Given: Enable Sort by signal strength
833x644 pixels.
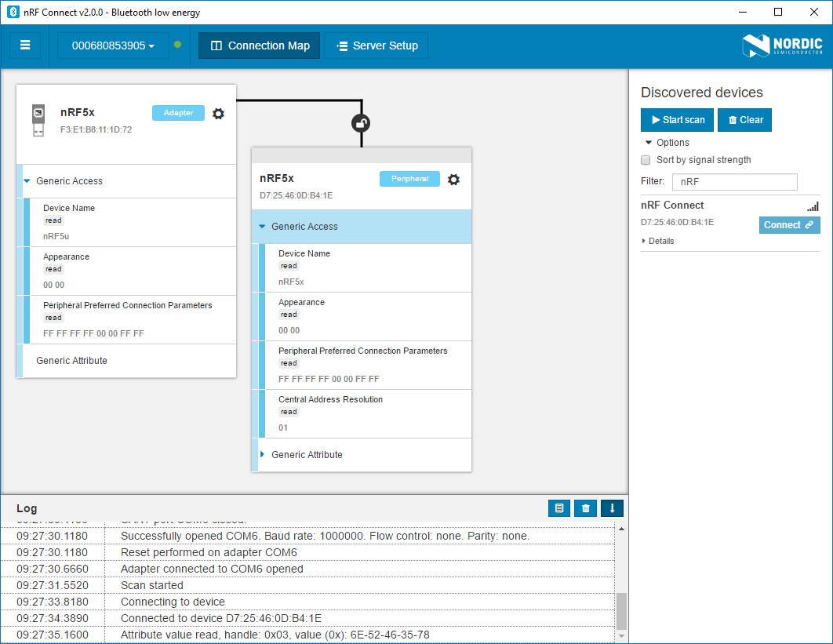Looking at the screenshot, I should pos(646,160).
